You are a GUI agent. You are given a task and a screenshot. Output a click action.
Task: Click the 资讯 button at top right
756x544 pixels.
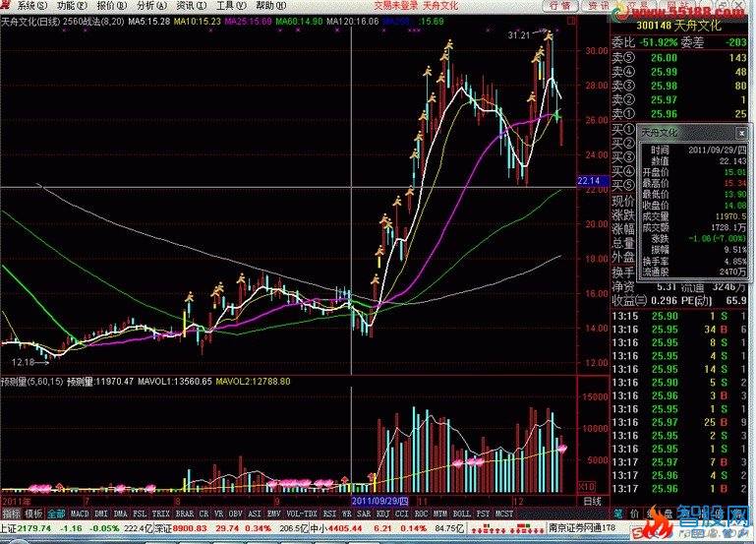coord(600,6)
